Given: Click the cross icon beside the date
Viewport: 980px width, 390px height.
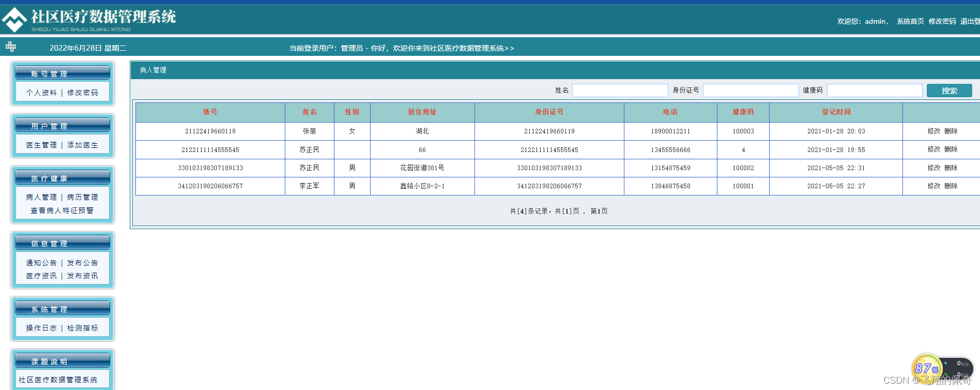Looking at the screenshot, I should 11,47.
